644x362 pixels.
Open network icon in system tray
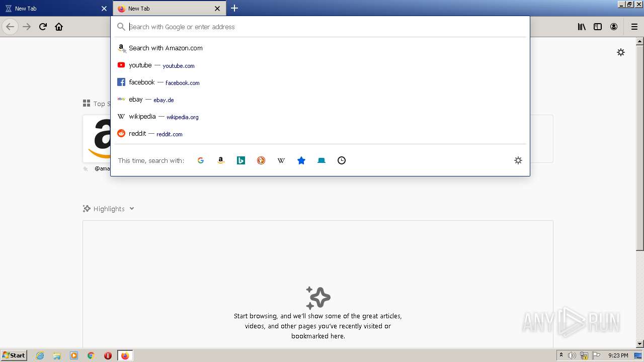(x=584, y=355)
